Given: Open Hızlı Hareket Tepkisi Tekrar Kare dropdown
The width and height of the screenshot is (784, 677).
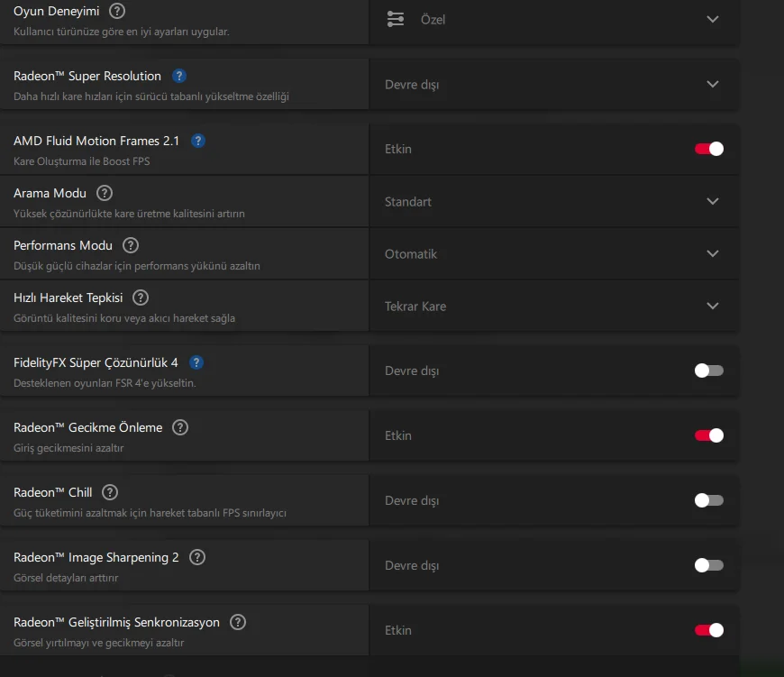Looking at the screenshot, I should pos(554,306).
